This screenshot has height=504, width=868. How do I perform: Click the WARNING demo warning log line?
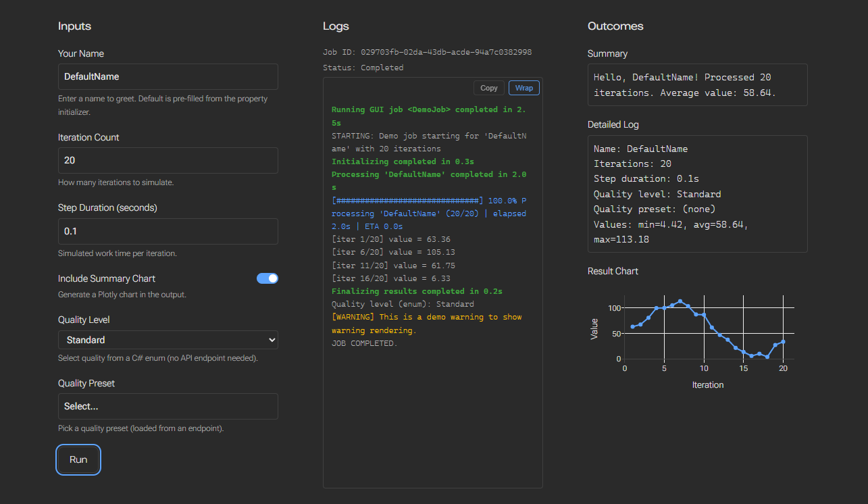point(427,324)
